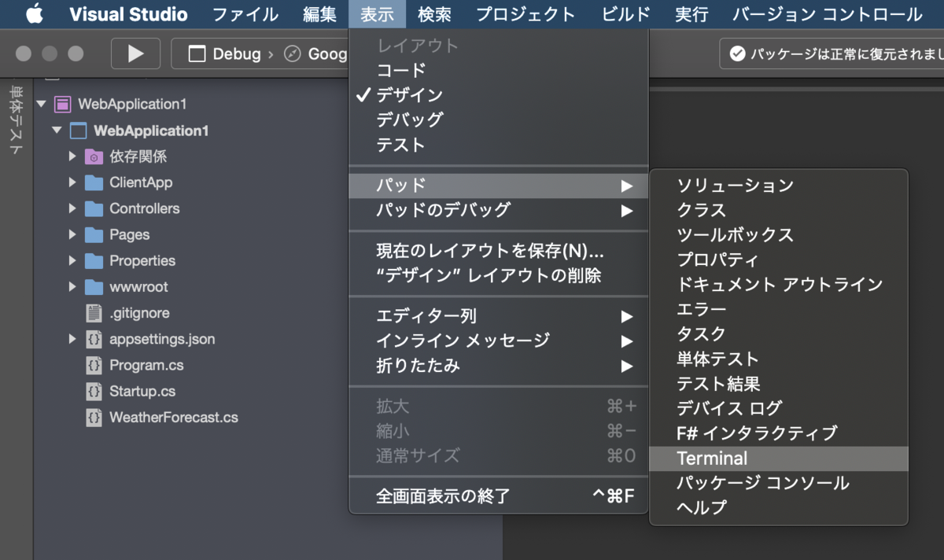The height and width of the screenshot is (560, 944).
Task: Click the Google browser target icon
Action: pyautogui.click(x=292, y=53)
